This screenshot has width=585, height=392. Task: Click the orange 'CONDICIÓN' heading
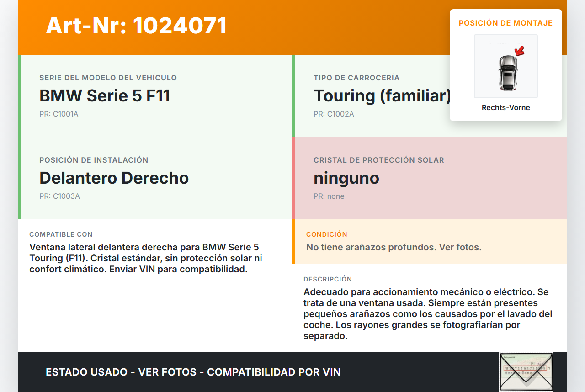pos(327,234)
